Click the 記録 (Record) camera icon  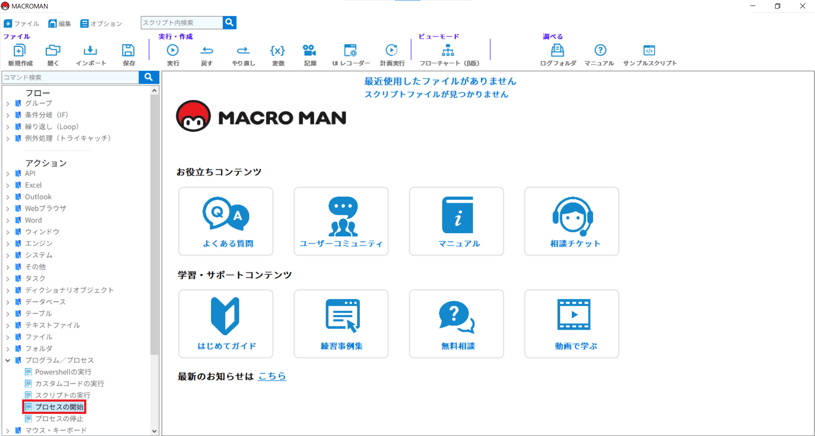pos(310,50)
